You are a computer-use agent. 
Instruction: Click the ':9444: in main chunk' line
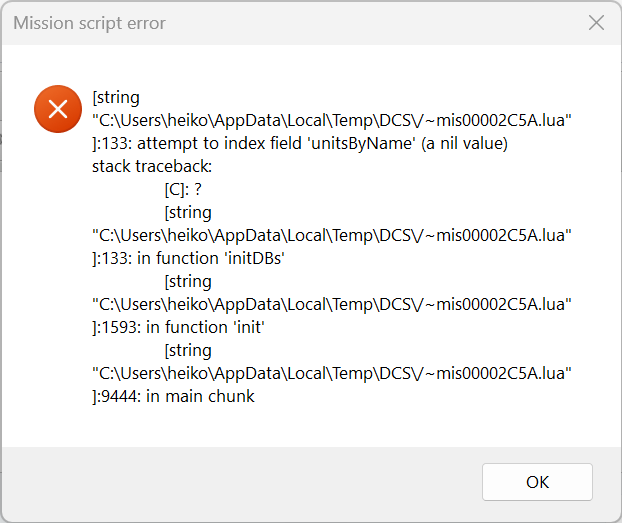click(x=173, y=396)
